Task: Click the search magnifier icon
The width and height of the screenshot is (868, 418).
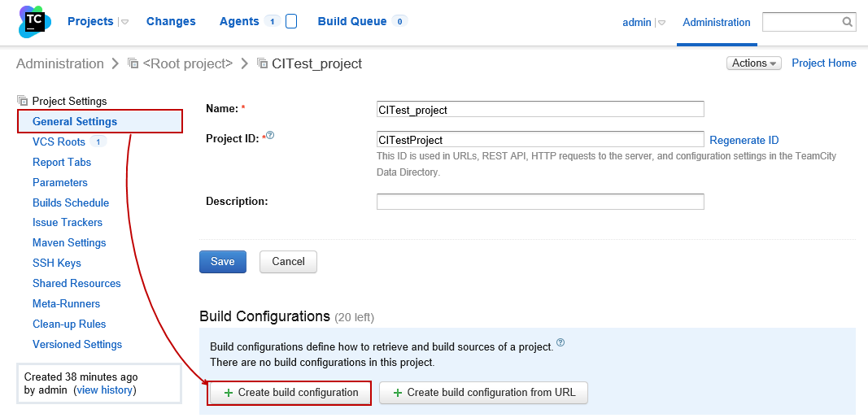Action: coord(847,22)
